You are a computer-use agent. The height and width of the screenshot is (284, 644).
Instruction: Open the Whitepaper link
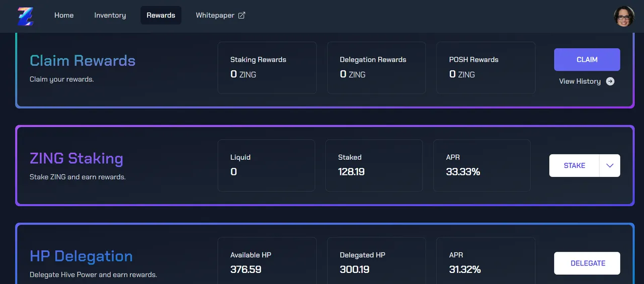pos(220,15)
